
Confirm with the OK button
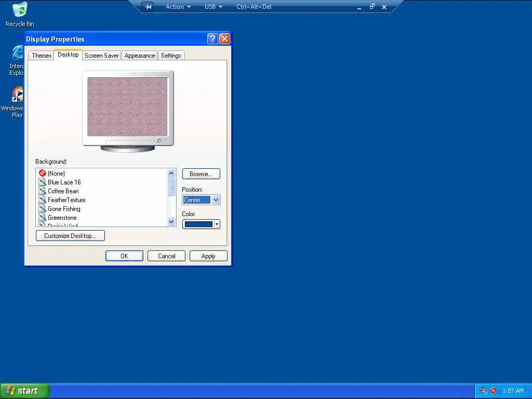[x=124, y=256]
